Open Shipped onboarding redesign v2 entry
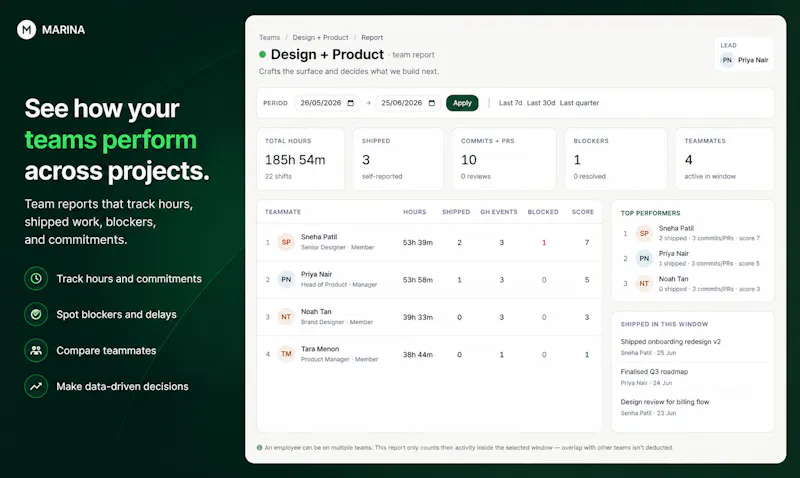The width and height of the screenshot is (800, 478). coord(670,341)
